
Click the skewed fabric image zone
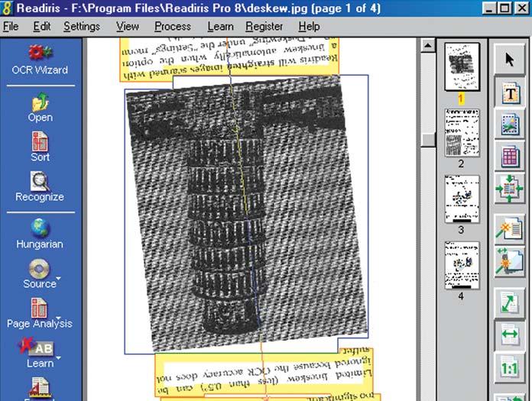pos(246,215)
